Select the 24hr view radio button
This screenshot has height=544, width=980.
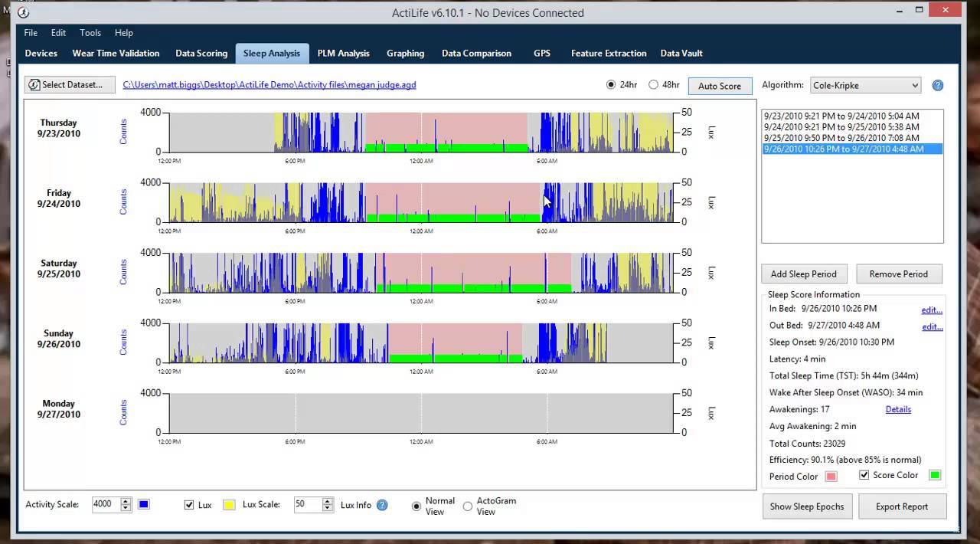point(611,85)
